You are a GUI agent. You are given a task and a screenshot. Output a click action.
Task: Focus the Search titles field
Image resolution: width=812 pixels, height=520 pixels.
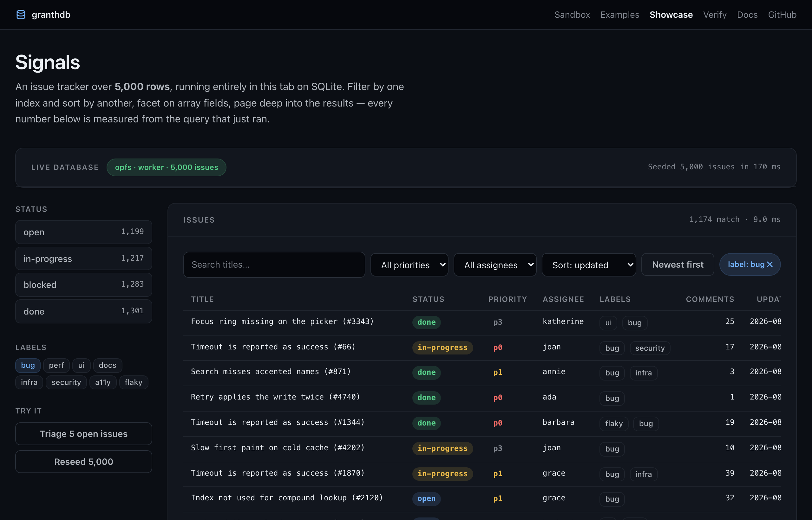tap(274, 264)
